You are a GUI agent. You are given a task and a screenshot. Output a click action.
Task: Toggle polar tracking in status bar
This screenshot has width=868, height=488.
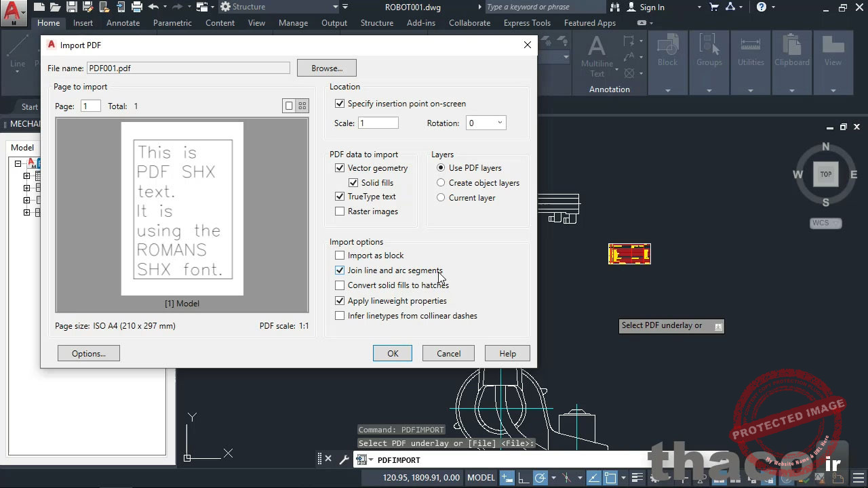[540, 478]
